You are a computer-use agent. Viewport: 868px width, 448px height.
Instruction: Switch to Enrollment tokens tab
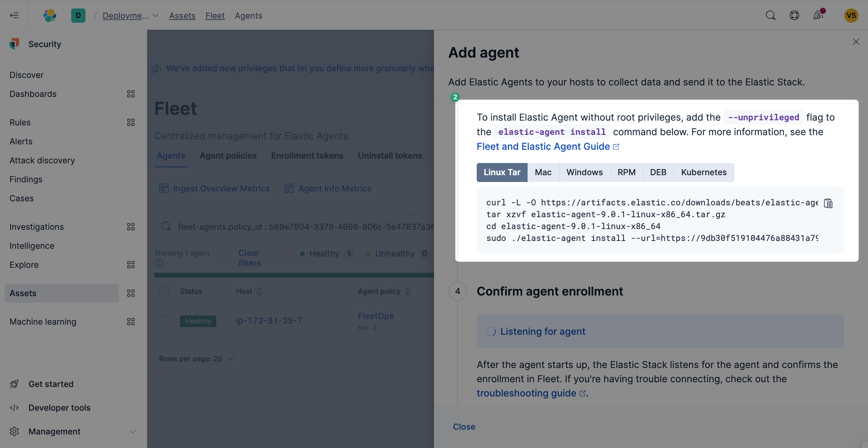[x=307, y=156]
